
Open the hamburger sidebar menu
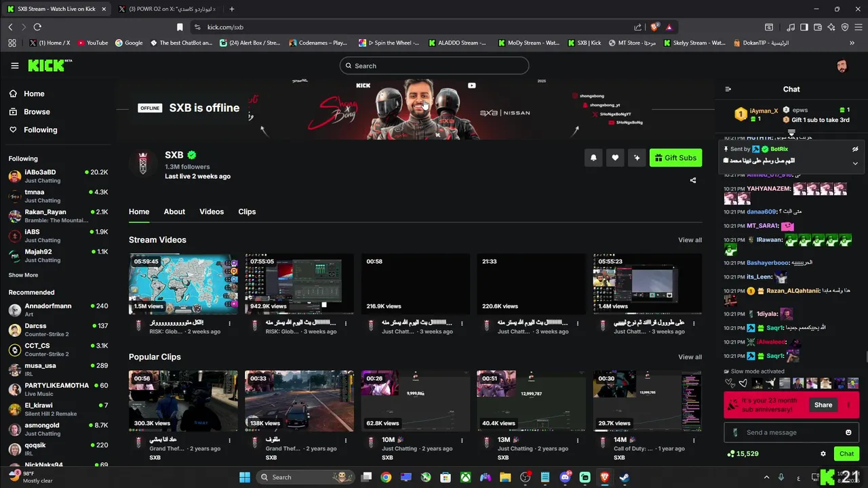pyautogui.click(x=15, y=66)
